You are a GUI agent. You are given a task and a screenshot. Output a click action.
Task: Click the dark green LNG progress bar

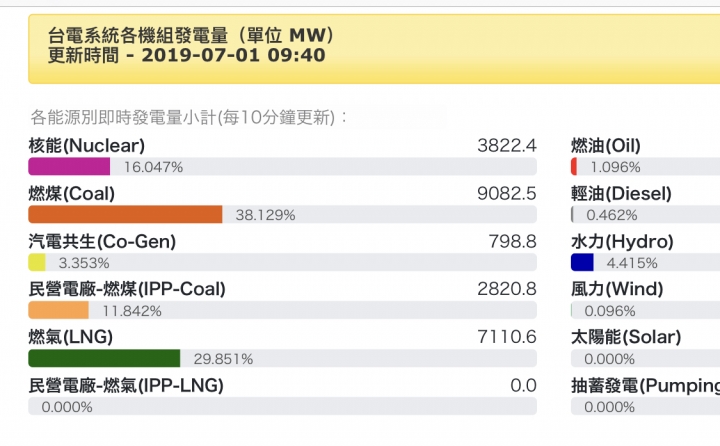coord(104,358)
